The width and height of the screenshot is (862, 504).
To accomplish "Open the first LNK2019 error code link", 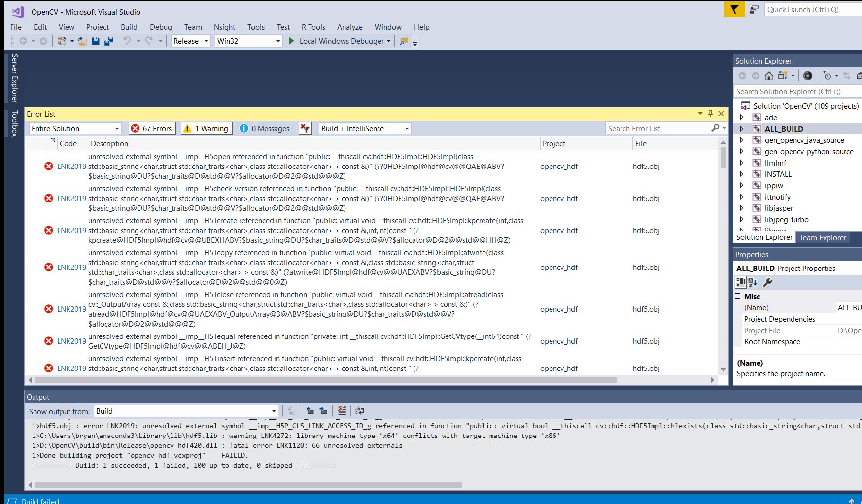I will click(71, 167).
